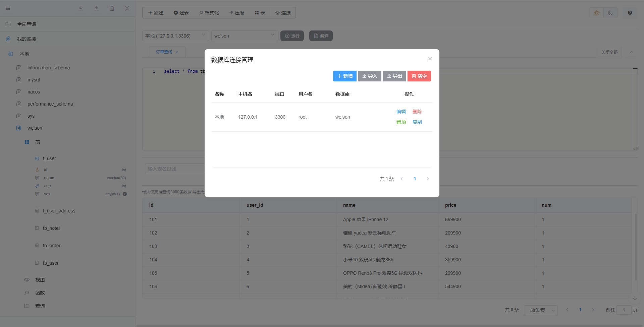Click the table name filter input
This screenshot has height=327, width=644.
175,169
